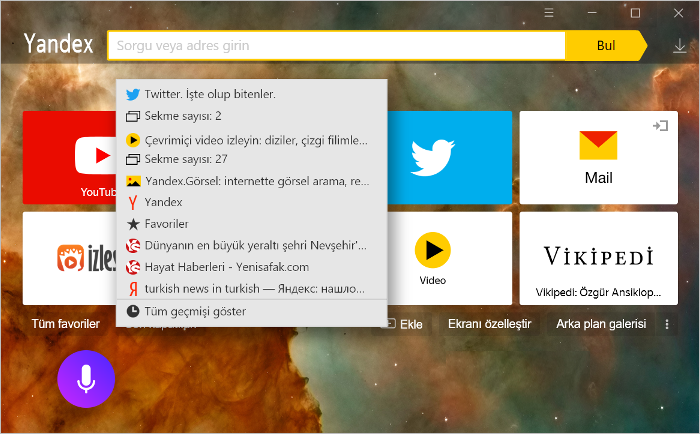Image resolution: width=700 pixels, height=434 pixels.
Task: Open the YouTube tile
Action: click(70, 157)
